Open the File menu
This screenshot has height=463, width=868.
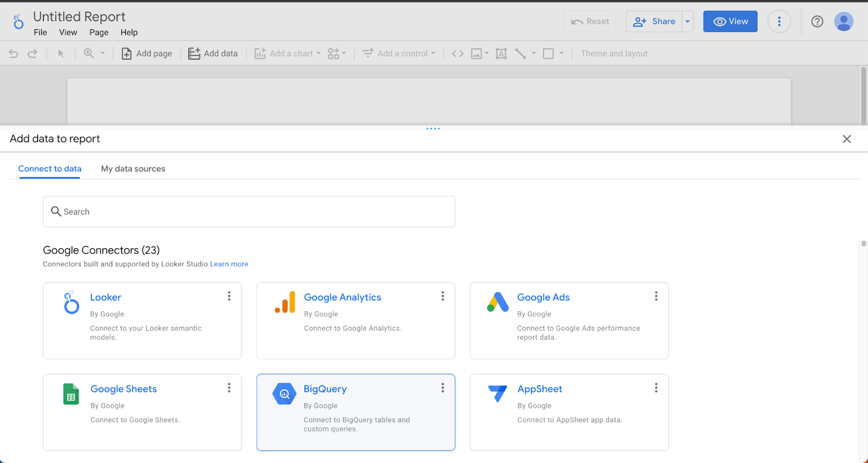40,33
